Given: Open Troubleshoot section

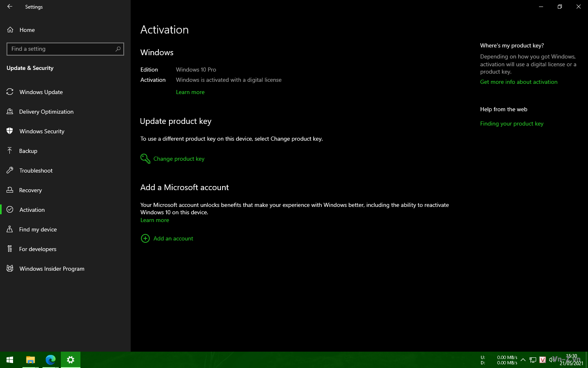Looking at the screenshot, I should [65, 171].
